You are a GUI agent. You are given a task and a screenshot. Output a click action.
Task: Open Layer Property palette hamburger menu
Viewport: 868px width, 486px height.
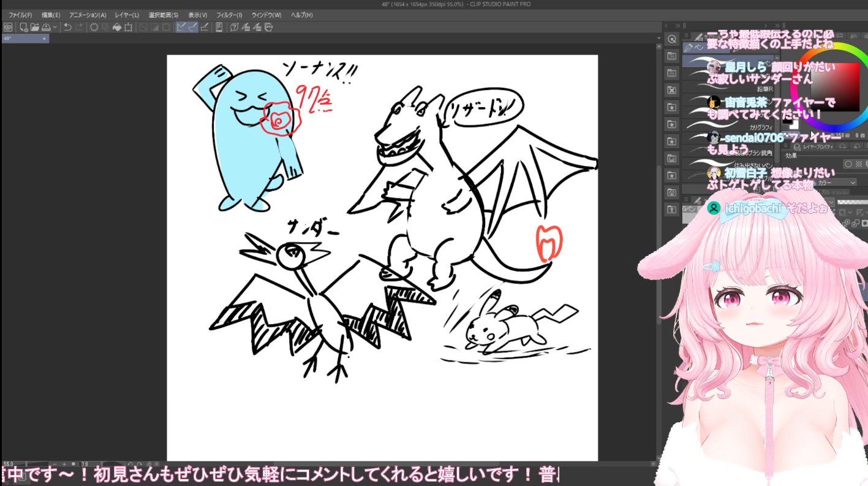786,145
